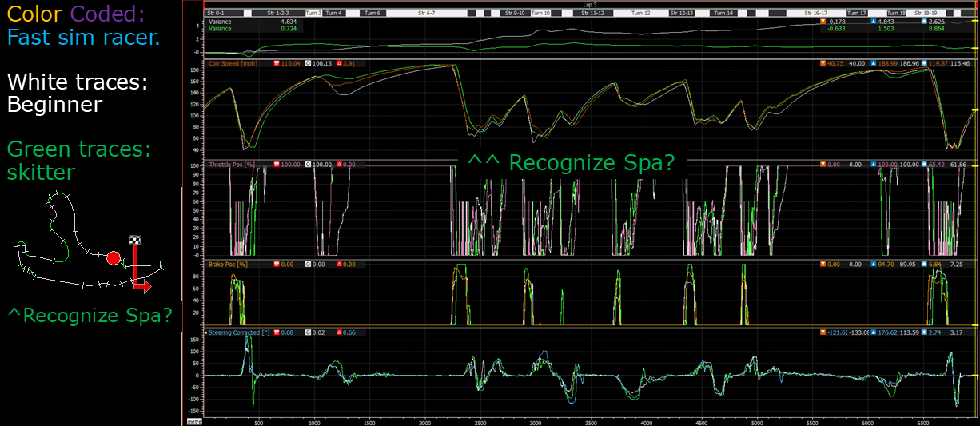Select the Str 9-10 track section
Image resolution: width=980 pixels, height=426 pixels.
pos(516,14)
